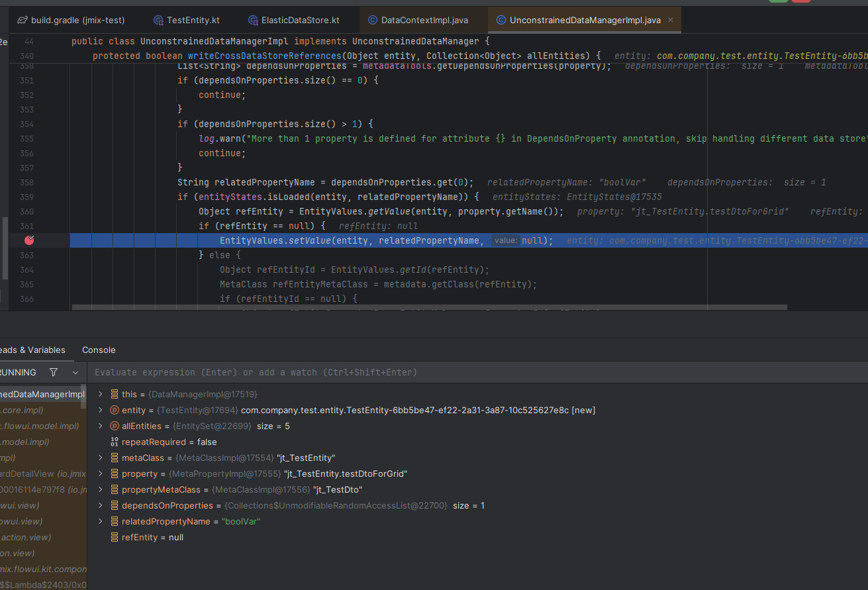Viewport: 868px width, 590px height.
Task: Expand the 'dependsOnProperties' variable node
Action: click(101, 506)
